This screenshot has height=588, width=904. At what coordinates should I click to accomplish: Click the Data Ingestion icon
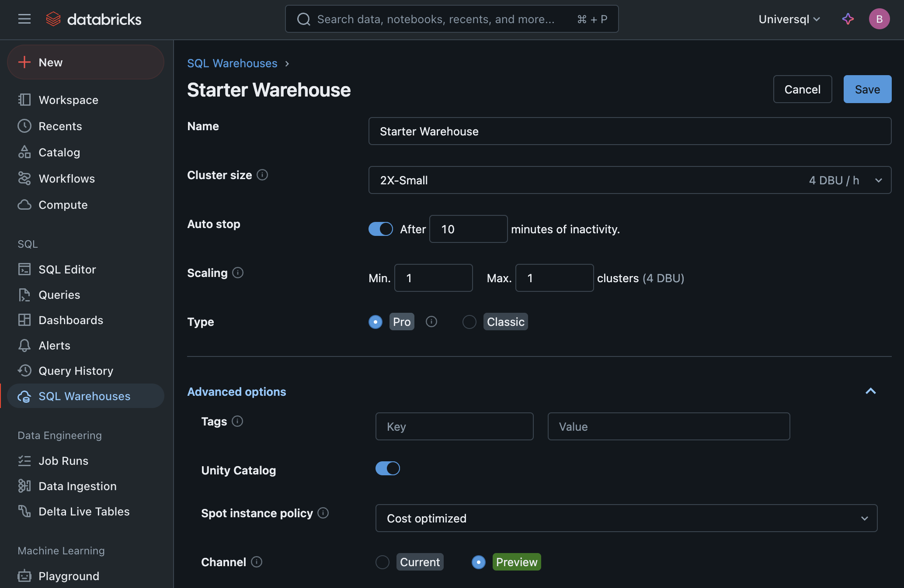[24, 486]
